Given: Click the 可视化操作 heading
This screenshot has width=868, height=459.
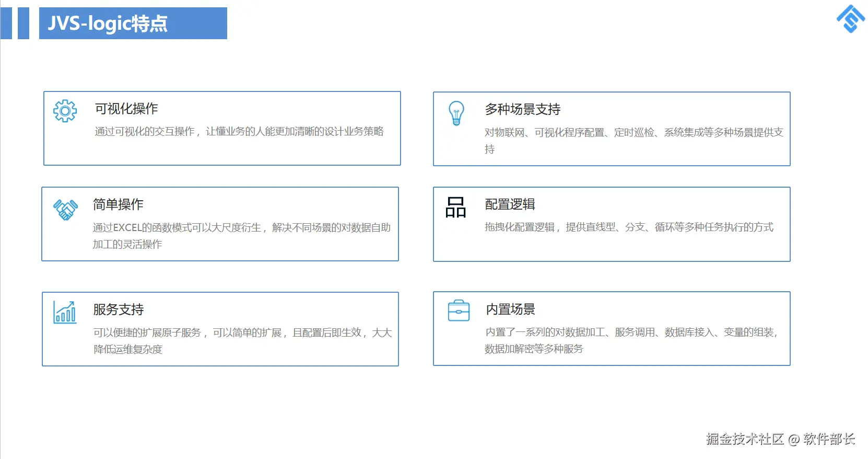Looking at the screenshot, I should (126, 109).
